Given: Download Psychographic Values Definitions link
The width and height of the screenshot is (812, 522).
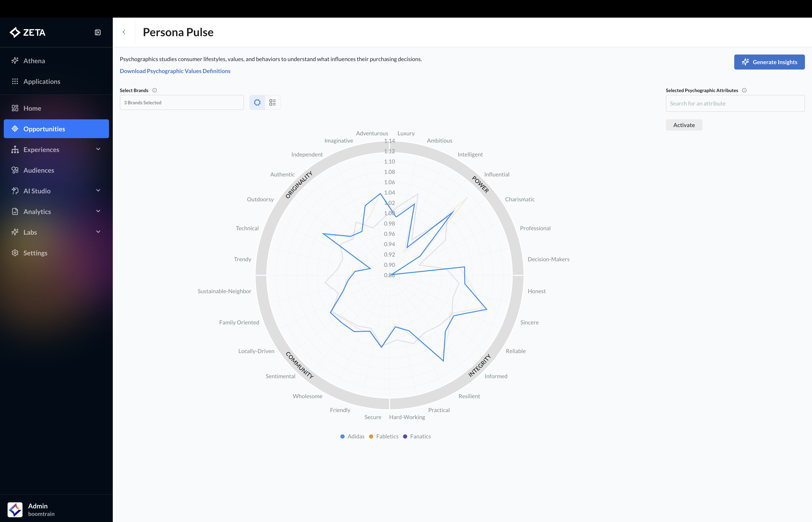Looking at the screenshot, I should pyautogui.click(x=175, y=71).
